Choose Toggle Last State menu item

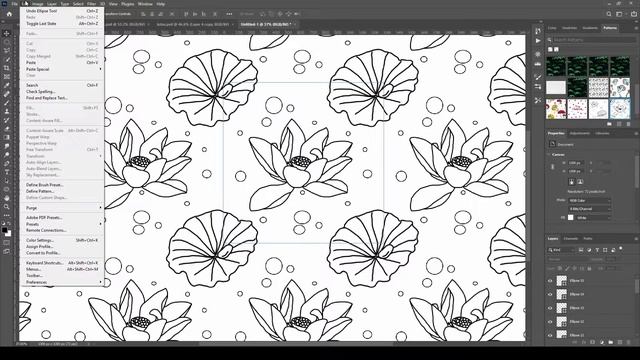pyautogui.click(x=62, y=24)
